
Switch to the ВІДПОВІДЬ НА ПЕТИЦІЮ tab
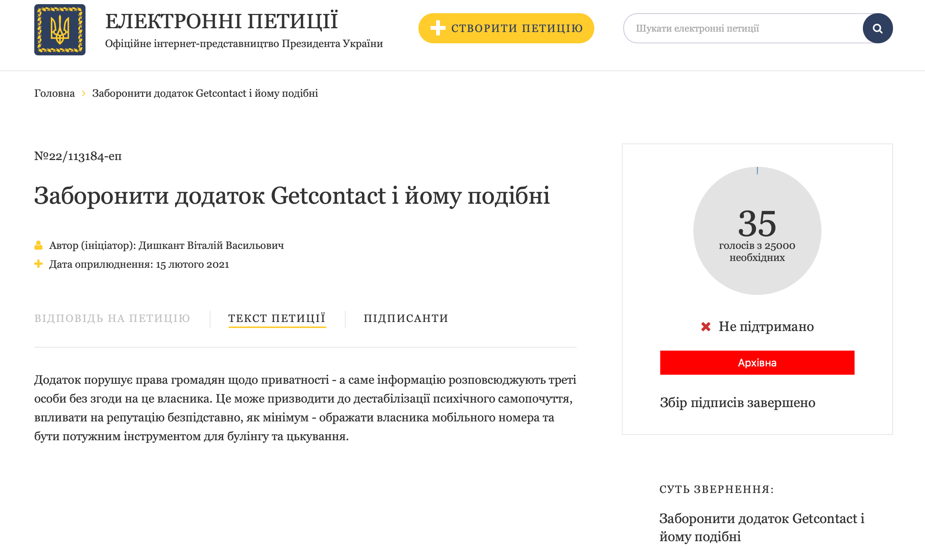pos(113,318)
